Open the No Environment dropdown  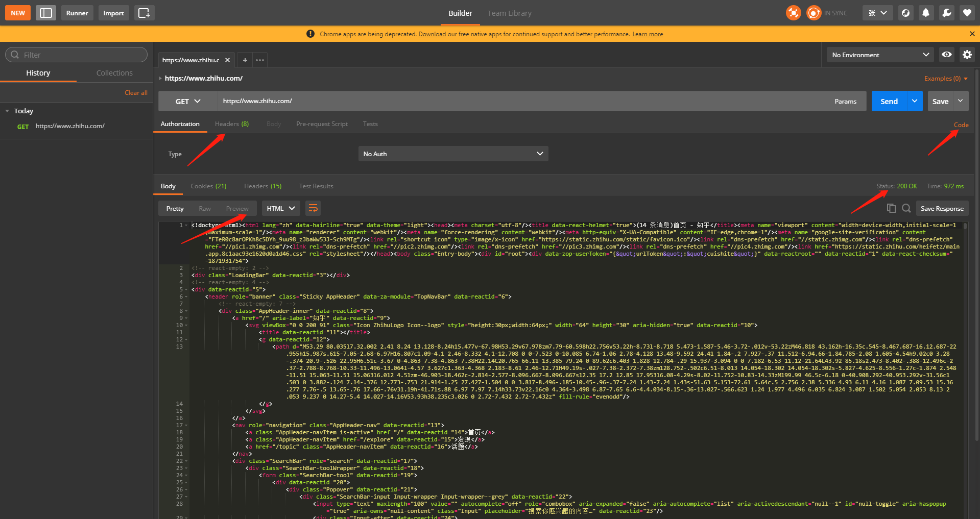pos(880,55)
